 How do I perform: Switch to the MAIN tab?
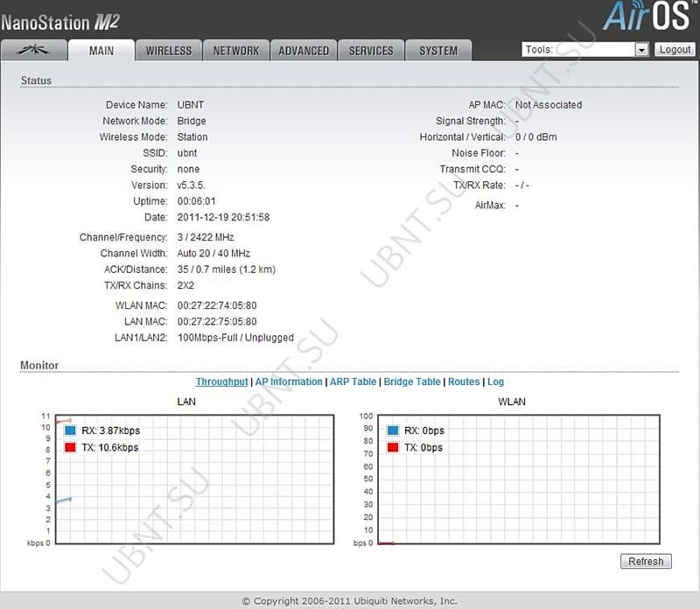(101, 51)
